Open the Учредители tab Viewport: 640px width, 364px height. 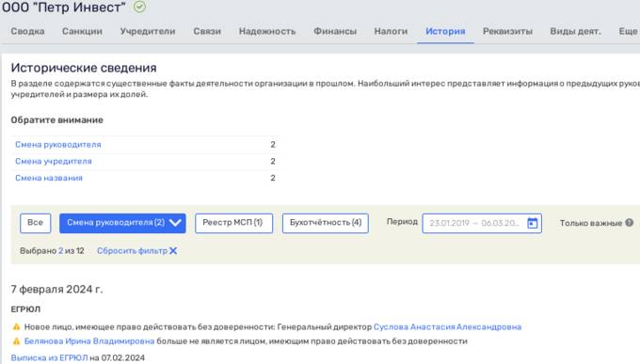click(148, 31)
